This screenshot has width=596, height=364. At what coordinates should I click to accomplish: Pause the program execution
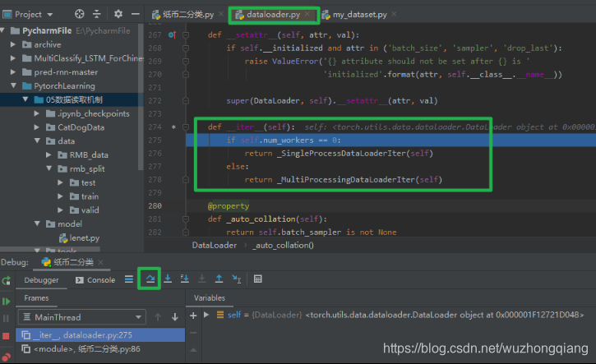point(6,319)
